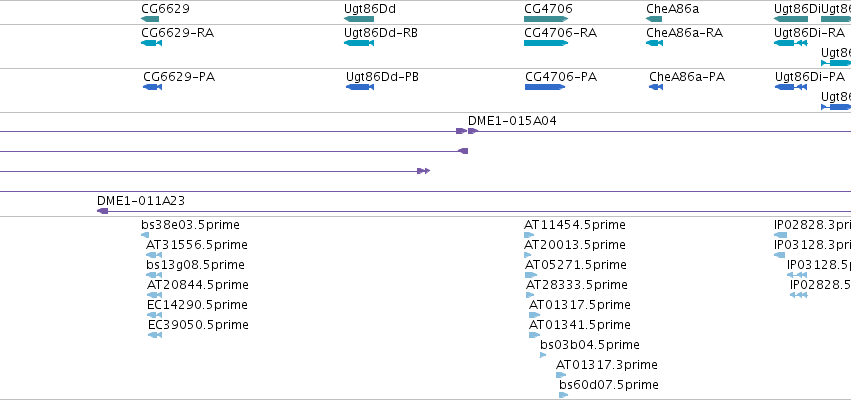
Task: Click the CG4706-PA protein bar
Action: pyautogui.click(x=545, y=87)
